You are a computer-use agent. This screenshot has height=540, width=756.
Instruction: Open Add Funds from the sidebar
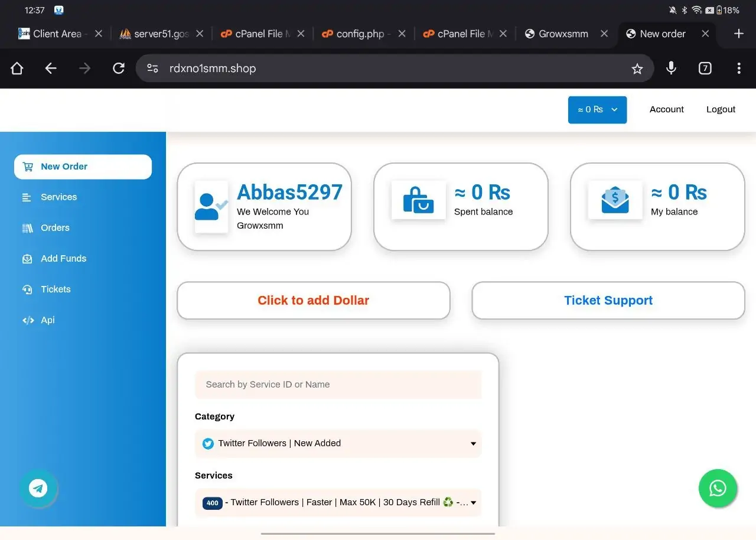tap(63, 259)
